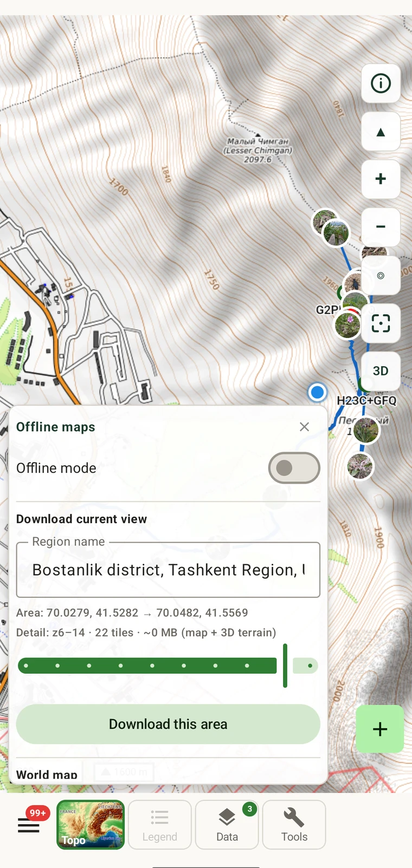This screenshot has width=412, height=868.
Task: Tap the blue current location dot
Action: (317, 391)
